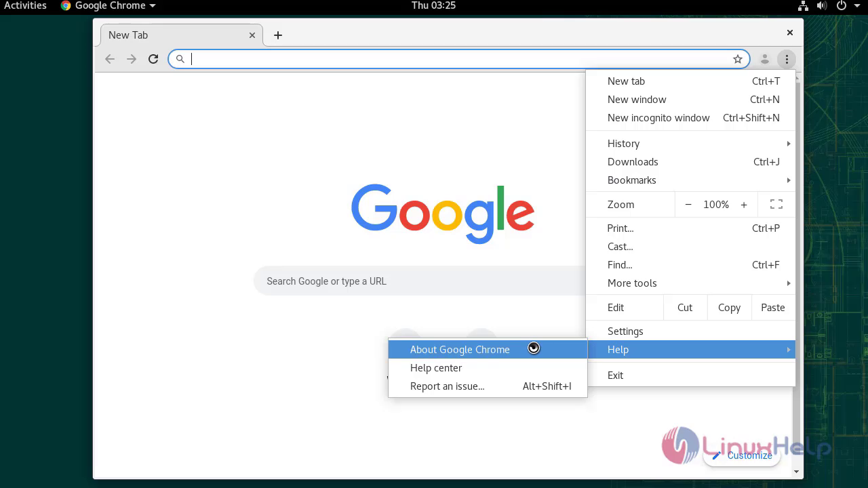
Task: Choose New incognito window
Action: click(690, 118)
